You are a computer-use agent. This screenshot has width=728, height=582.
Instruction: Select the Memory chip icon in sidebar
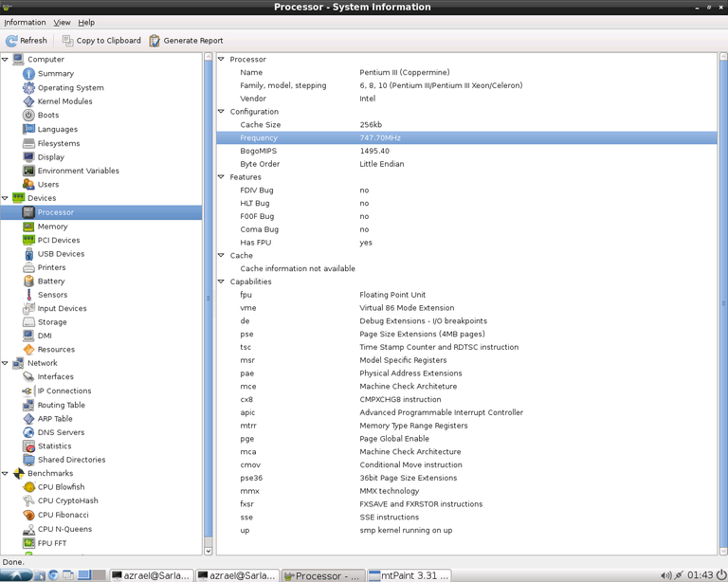tap(28, 227)
